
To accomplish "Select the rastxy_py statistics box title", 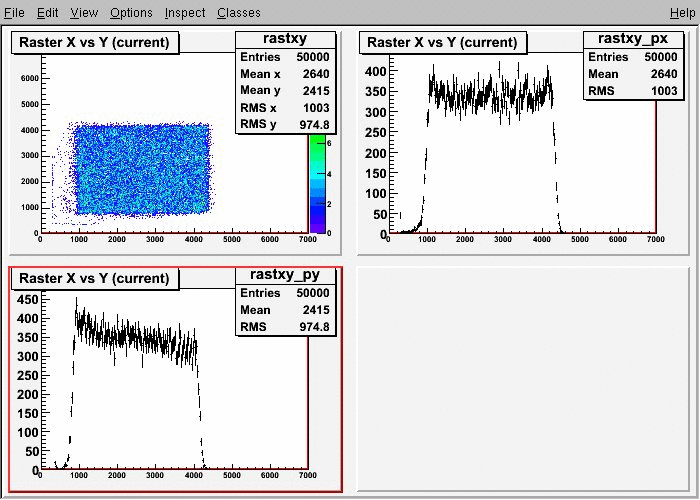I will (x=285, y=275).
